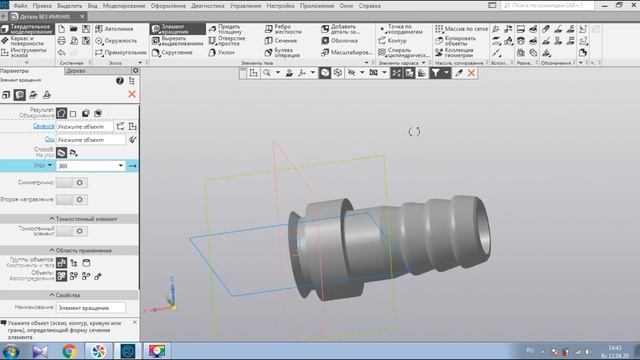
Task: Click the Уклон tool
Action: tap(221, 53)
